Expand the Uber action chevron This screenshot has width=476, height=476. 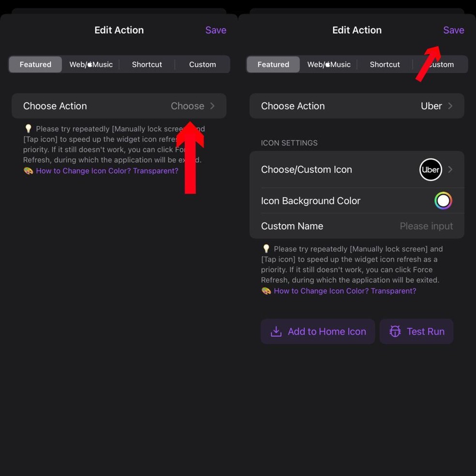[x=450, y=106]
